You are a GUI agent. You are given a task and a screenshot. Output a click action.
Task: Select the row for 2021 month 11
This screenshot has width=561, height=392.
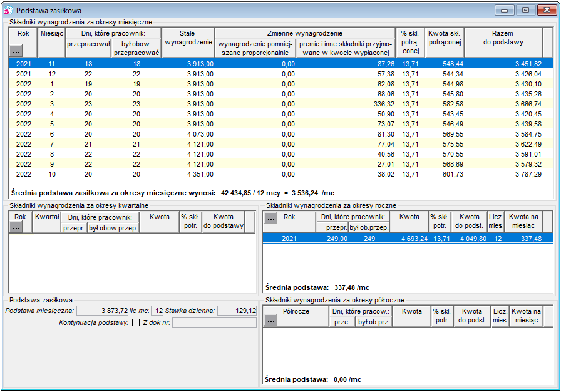281,64
